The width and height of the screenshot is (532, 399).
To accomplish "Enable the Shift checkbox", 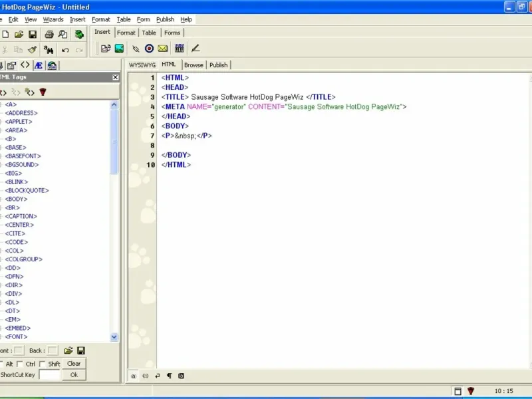I will click(43, 364).
